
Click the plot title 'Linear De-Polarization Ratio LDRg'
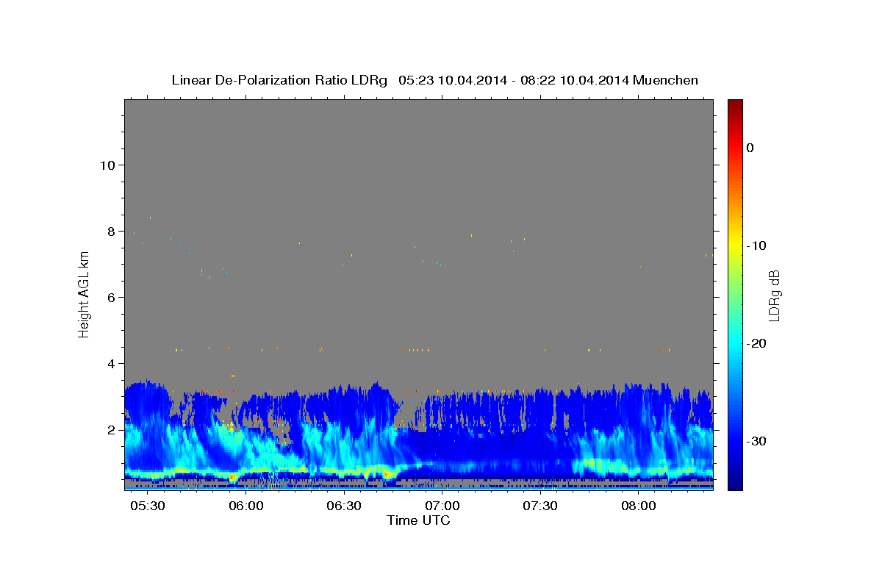pyautogui.click(x=279, y=80)
